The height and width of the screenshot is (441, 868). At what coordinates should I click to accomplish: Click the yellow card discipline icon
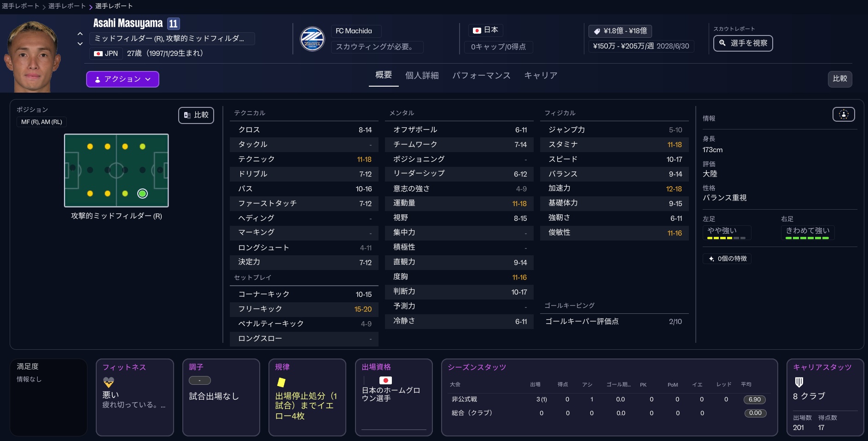[x=281, y=382]
